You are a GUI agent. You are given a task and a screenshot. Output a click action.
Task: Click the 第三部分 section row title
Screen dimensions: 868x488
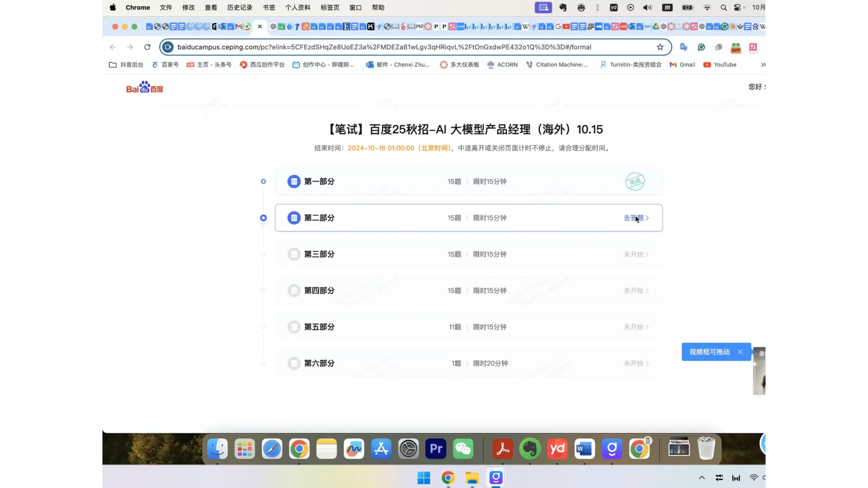(319, 254)
